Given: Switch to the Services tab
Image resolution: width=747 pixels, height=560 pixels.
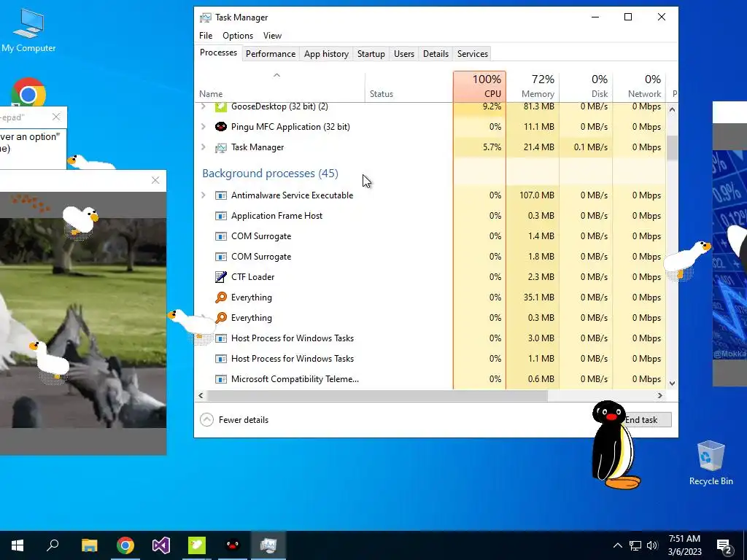Looking at the screenshot, I should (473, 54).
